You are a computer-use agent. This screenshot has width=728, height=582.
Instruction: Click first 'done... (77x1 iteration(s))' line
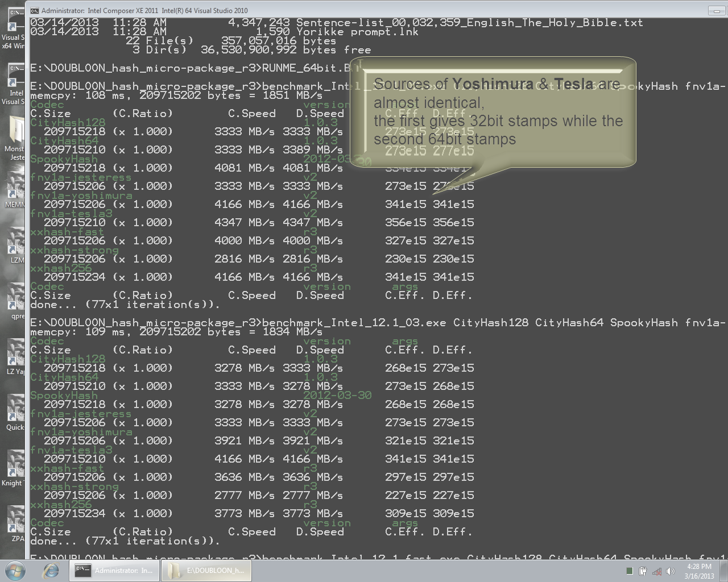[125, 305]
